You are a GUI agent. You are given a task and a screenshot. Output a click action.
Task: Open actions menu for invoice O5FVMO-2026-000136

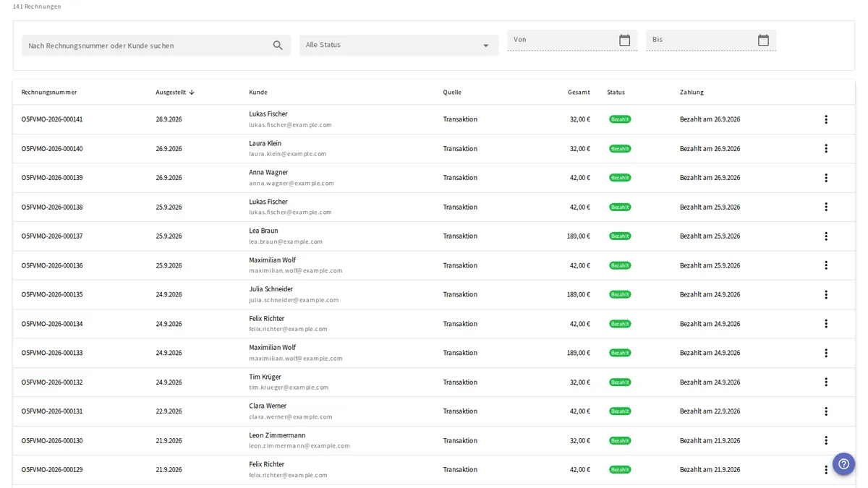coord(826,265)
